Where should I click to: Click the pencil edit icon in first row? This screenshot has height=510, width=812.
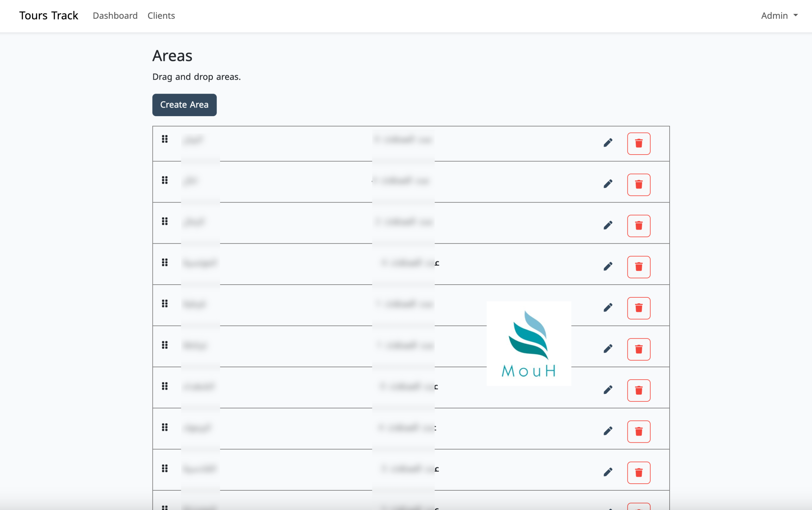pos(608,143)
